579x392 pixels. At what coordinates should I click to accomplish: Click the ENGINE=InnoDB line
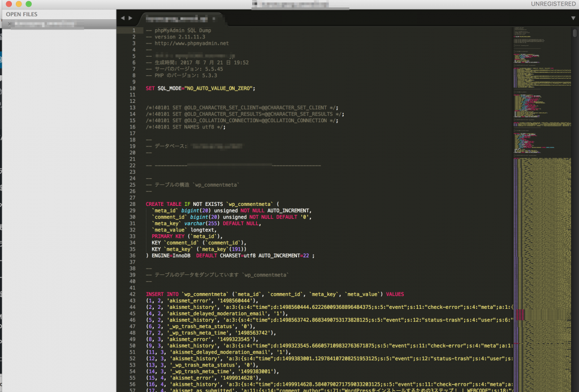pos(230,256)
